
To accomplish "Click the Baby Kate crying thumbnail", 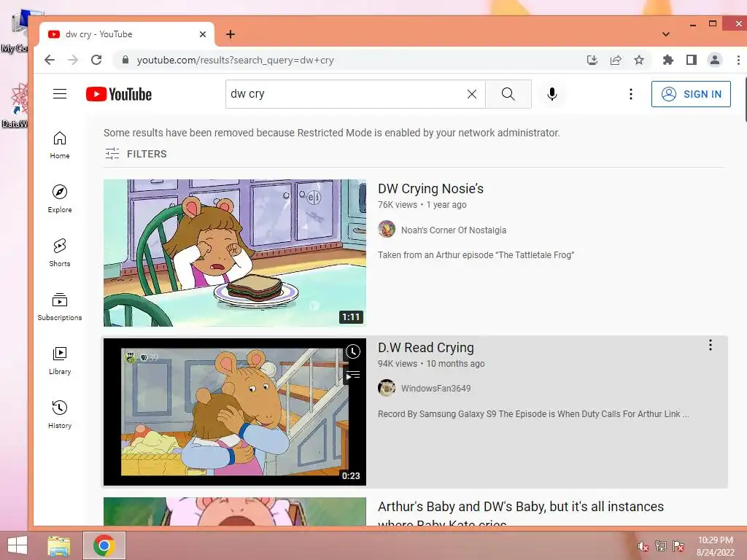I will point(235,511).
